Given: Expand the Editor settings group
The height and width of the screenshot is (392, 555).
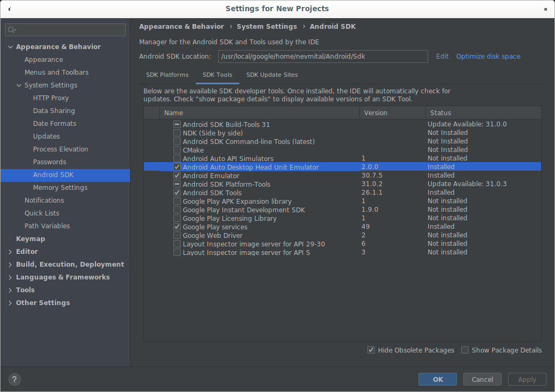Looking at the screenshot, I should coord(10,251).
